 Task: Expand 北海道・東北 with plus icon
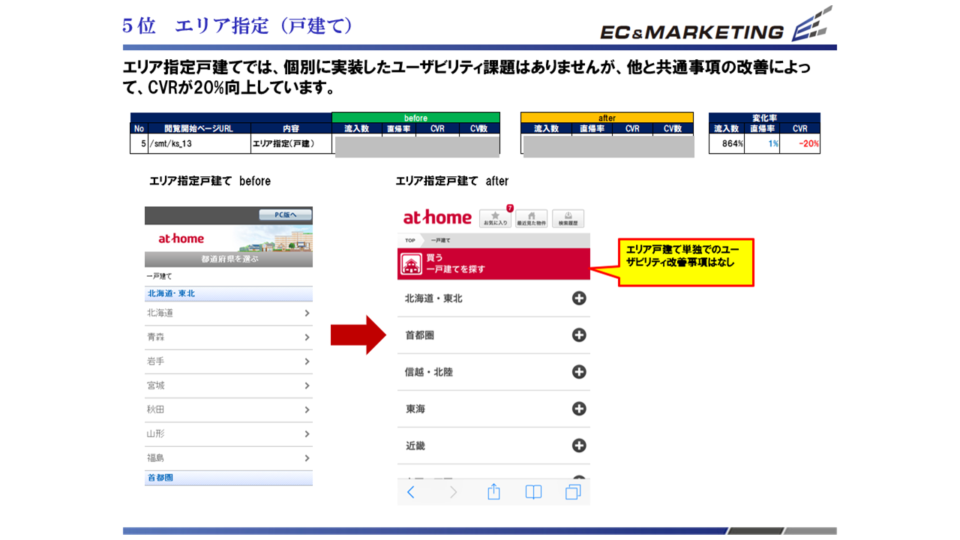coord(578,298)
